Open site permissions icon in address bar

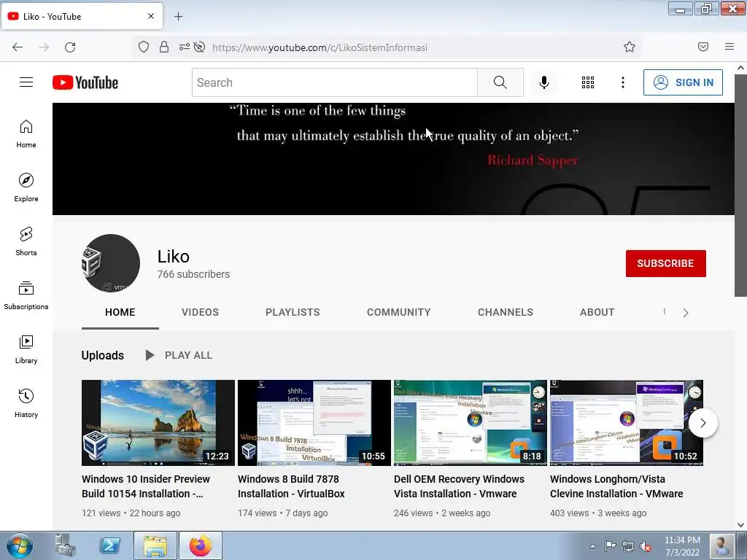(x=184, y=47)
